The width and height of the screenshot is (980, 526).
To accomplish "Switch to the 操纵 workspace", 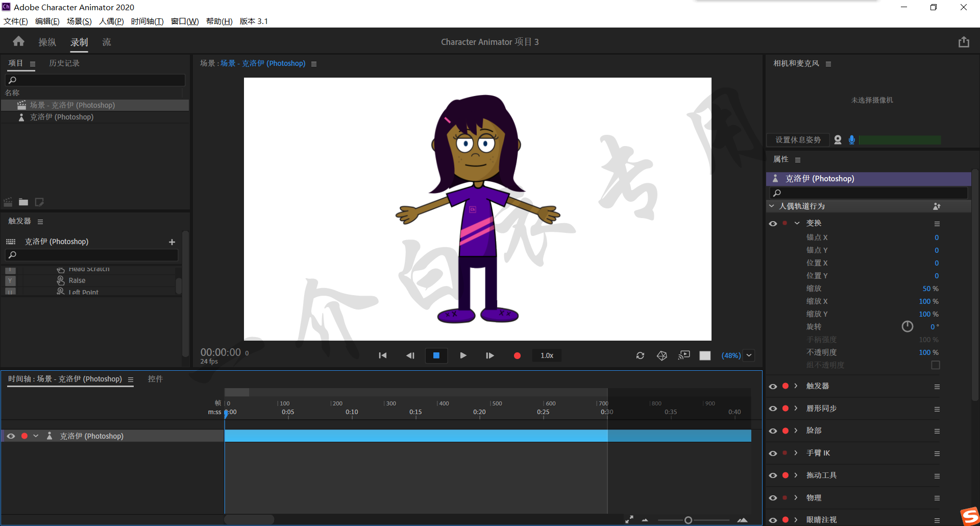I will 47,42.
